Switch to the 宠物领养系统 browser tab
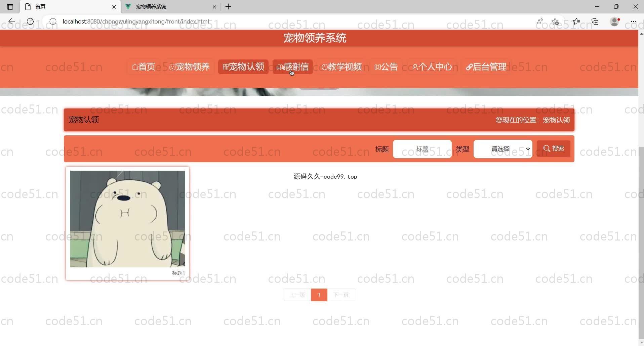 (171, 7)
